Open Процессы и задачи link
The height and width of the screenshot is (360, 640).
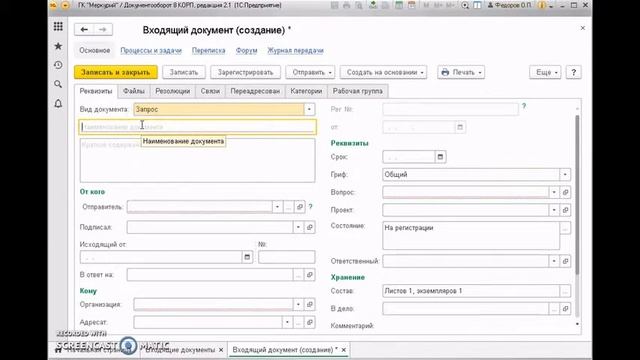[x=151, y=51]
